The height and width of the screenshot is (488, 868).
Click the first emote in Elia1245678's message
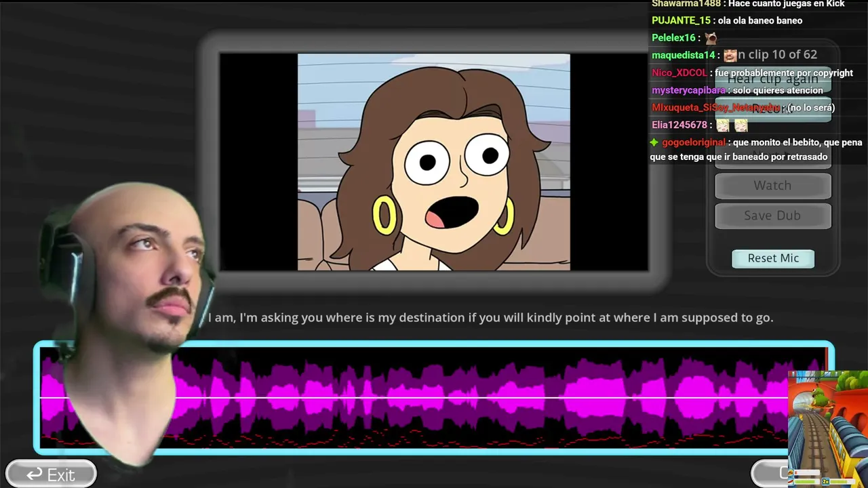click(x=723, y=125)
